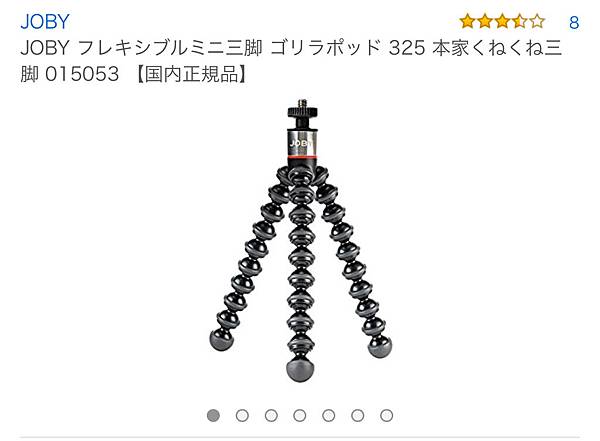Click the center leg's rubber foot
The height and width of the screenshot is (441, 600).
(301, 370)
